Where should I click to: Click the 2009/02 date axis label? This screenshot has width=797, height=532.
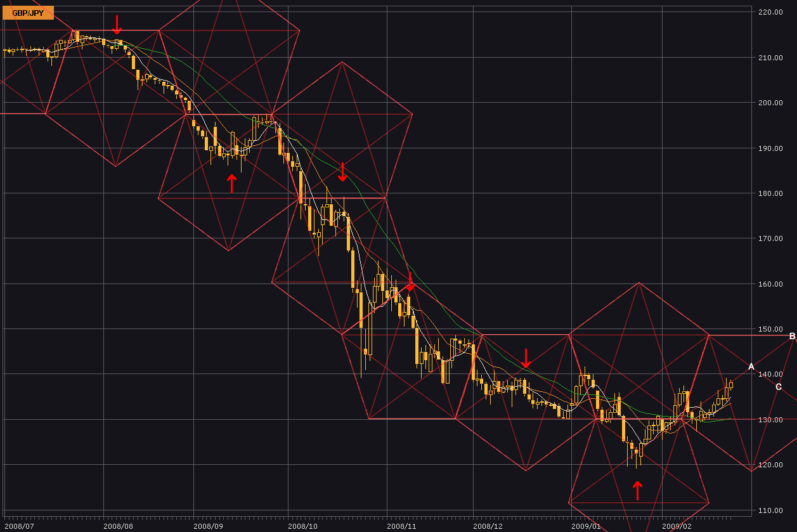coord(677,526)
